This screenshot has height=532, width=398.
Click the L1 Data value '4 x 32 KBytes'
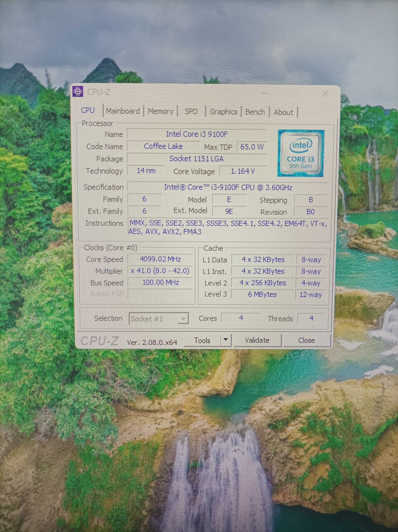pos(263,259)
